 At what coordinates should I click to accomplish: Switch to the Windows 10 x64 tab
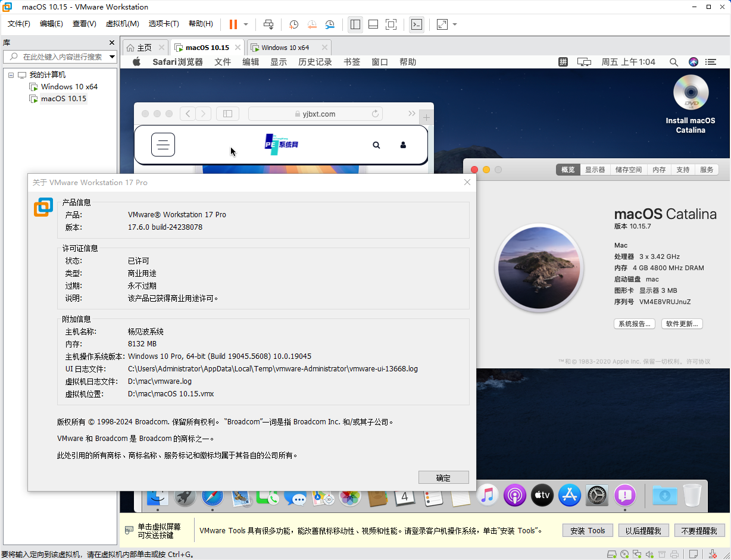[x=283, y=47]
